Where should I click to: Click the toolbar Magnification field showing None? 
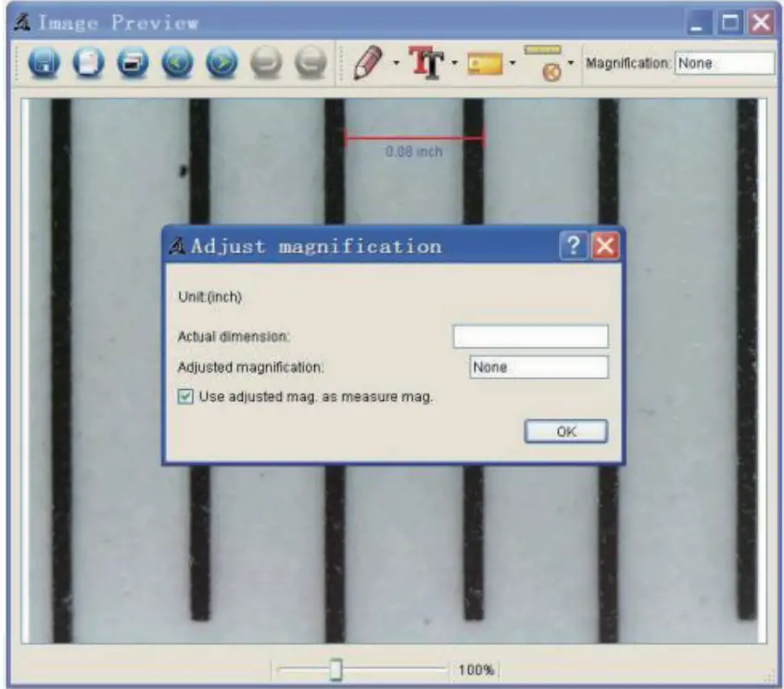pos(724,64)
